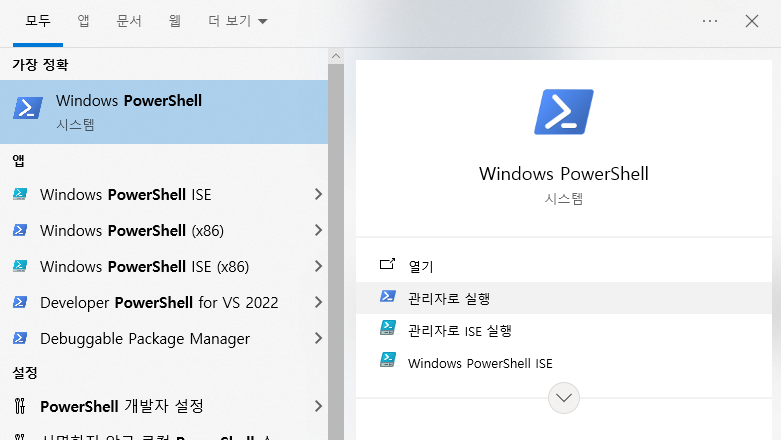This screenshot has height=440, width=781.
Task: Open the three-dot options menu
Action: [x=710, y=21]
